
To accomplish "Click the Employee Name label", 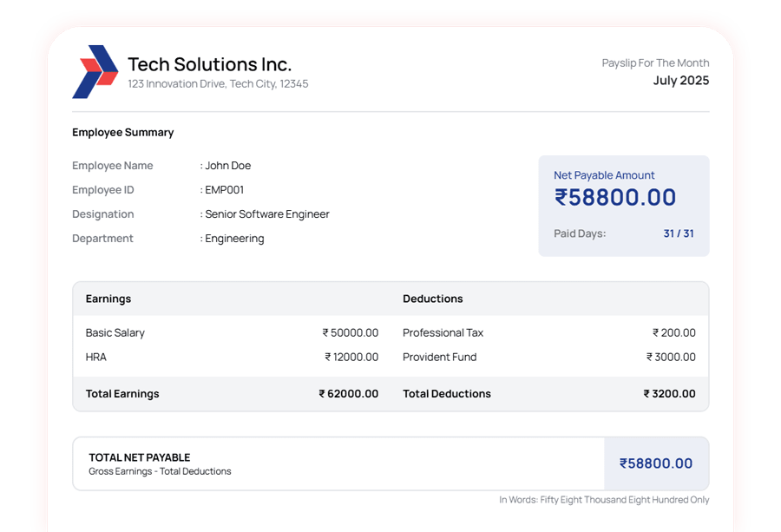I will pyautogui.click(x=113, y=166).
